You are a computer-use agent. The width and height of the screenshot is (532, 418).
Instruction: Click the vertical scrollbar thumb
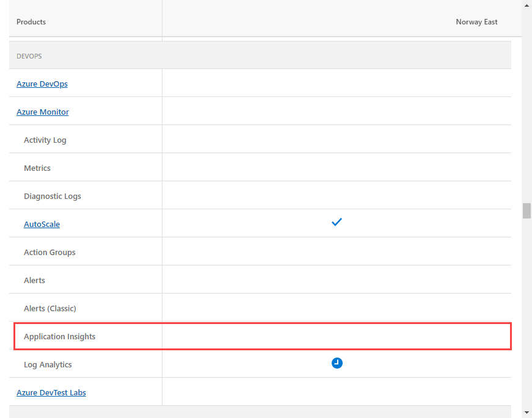527,211
